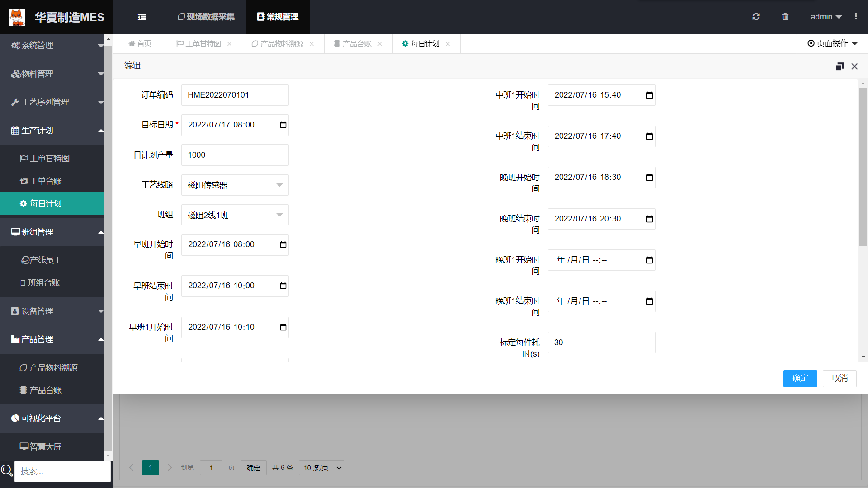Open the admin user dropdown

tap(826, 17)
